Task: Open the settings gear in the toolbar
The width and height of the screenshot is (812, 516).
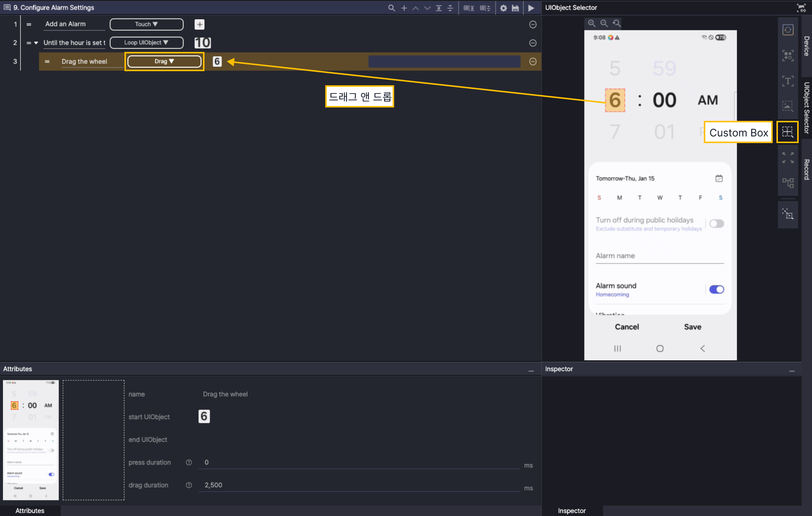Action: click(503, 8)
